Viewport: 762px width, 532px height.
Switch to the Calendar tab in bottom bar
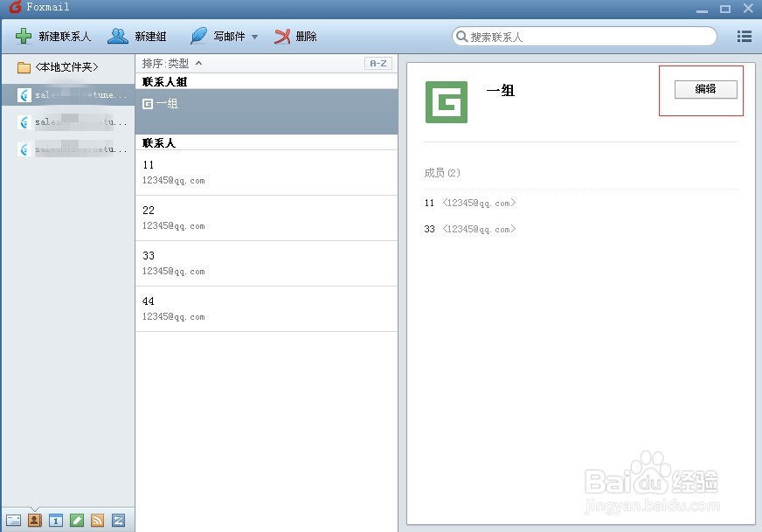[x=55, y=520]
